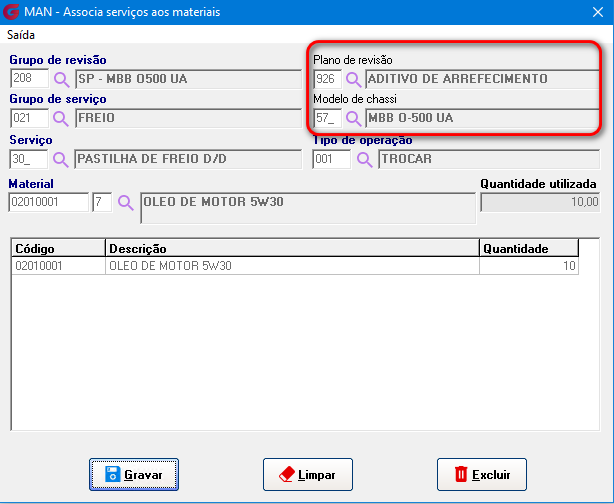Focus Material digit field containing 7
Screen dimensions: 614x504
coord(103,202)
